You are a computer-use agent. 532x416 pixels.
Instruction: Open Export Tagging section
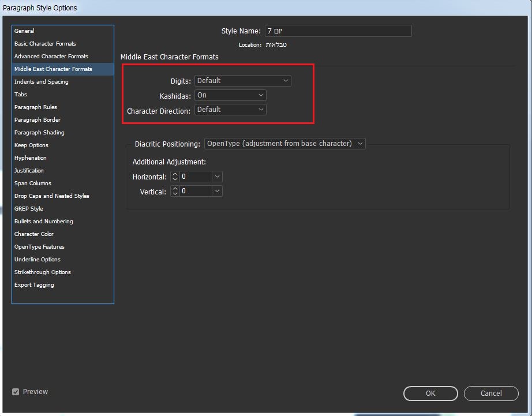63,284
